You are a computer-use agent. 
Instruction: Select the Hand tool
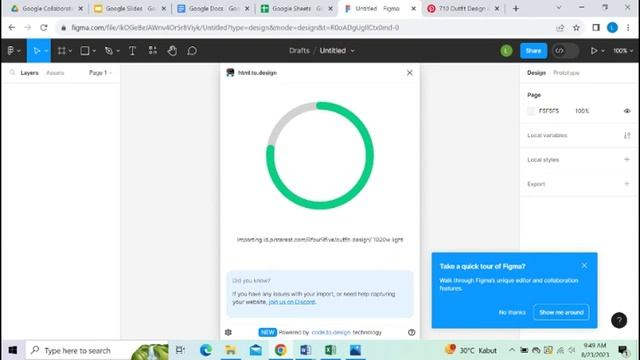tap(172, 51)
